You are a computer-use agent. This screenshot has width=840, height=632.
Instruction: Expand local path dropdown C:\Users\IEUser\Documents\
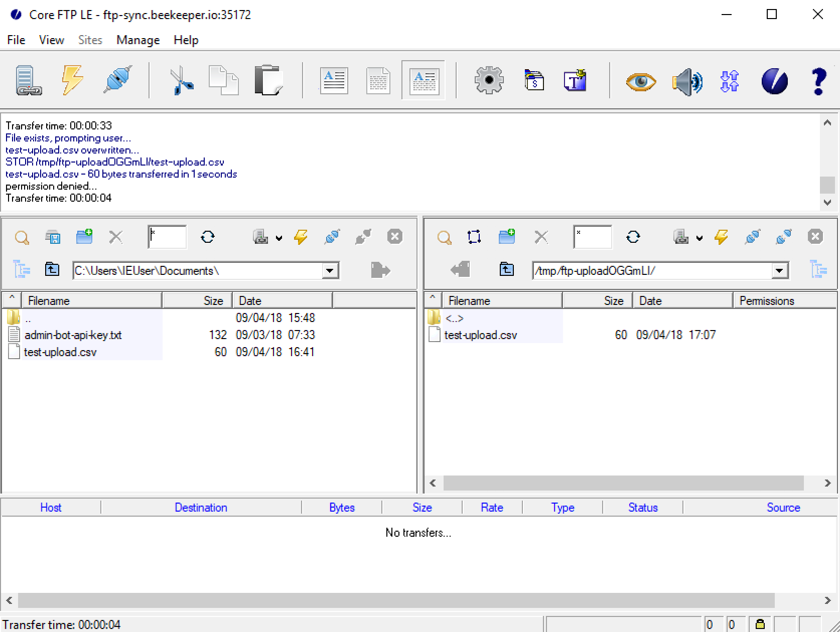pyautogui.click(x=330, y=271)
